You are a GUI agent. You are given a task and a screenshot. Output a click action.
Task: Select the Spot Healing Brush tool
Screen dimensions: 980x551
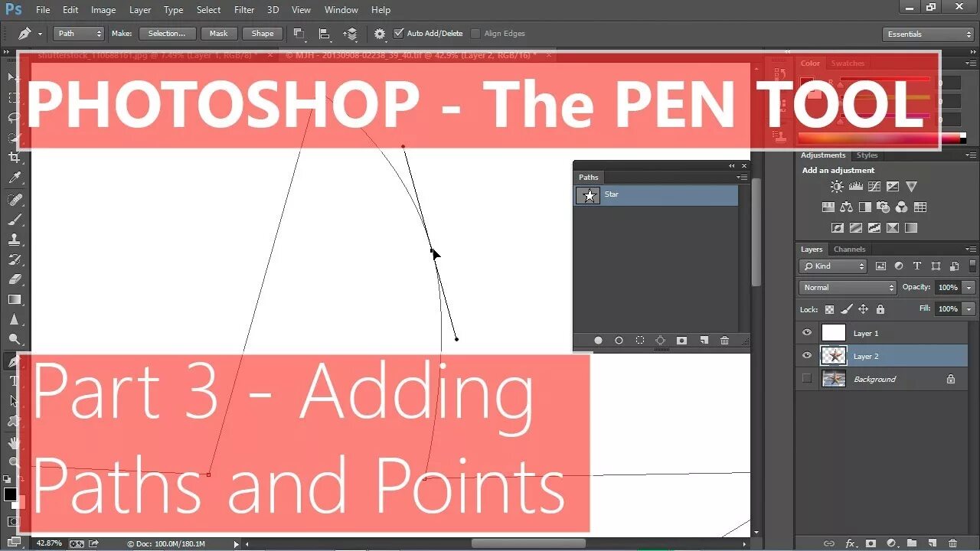click(x=14, y=199)
